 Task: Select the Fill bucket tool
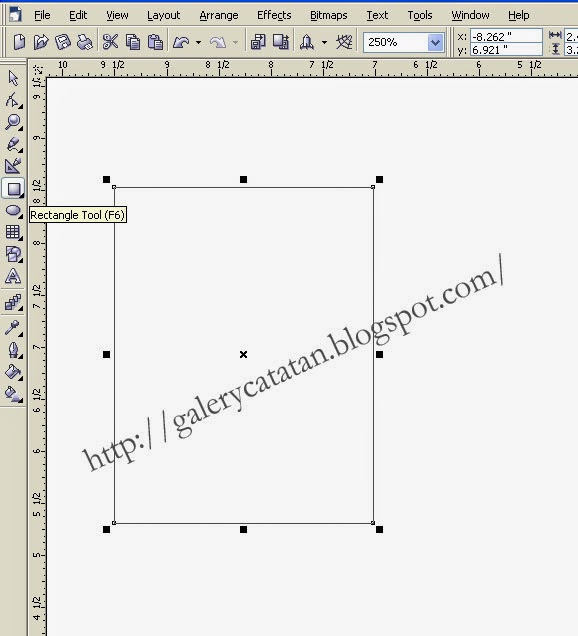click(13, 372)
